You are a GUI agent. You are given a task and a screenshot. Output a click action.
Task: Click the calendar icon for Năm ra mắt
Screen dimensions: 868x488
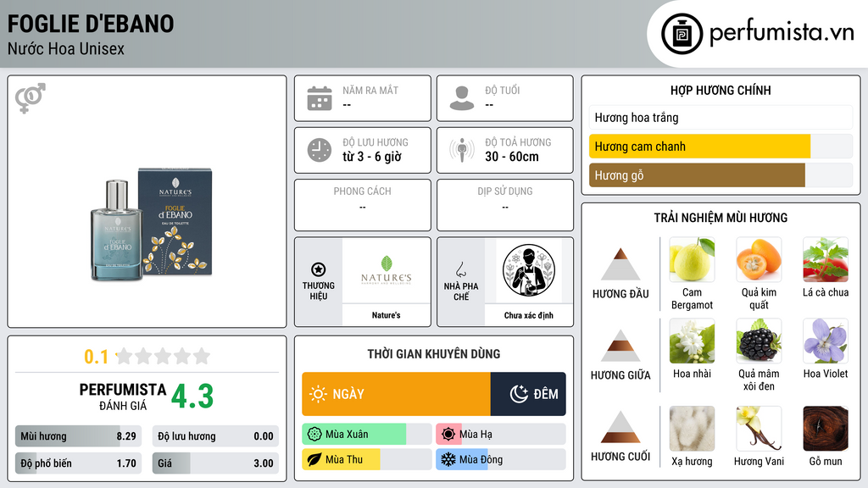coord(320,98)
